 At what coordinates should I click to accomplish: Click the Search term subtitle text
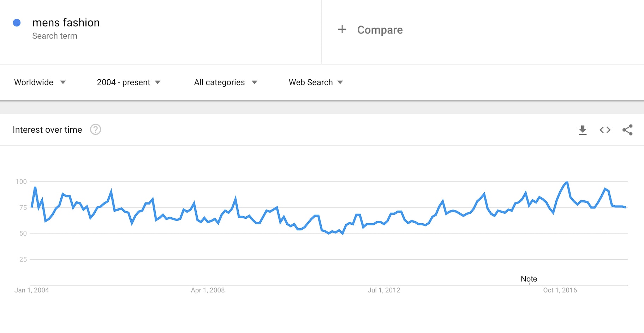coord(55,36)
